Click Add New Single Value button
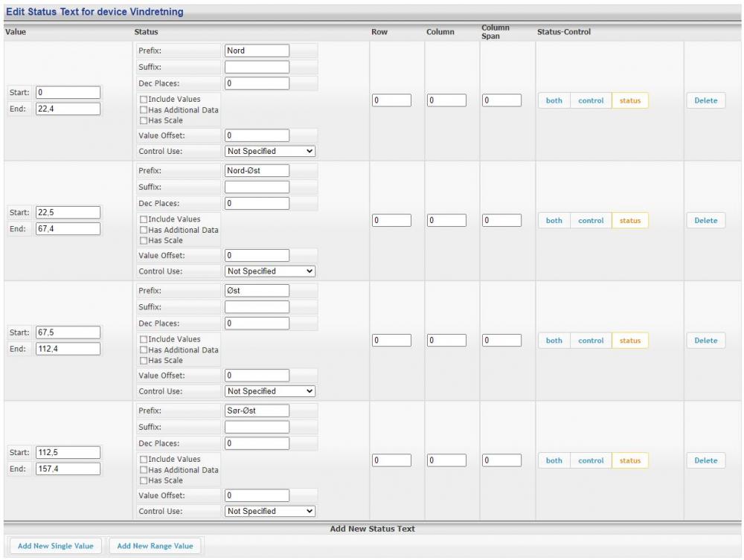 56,546
